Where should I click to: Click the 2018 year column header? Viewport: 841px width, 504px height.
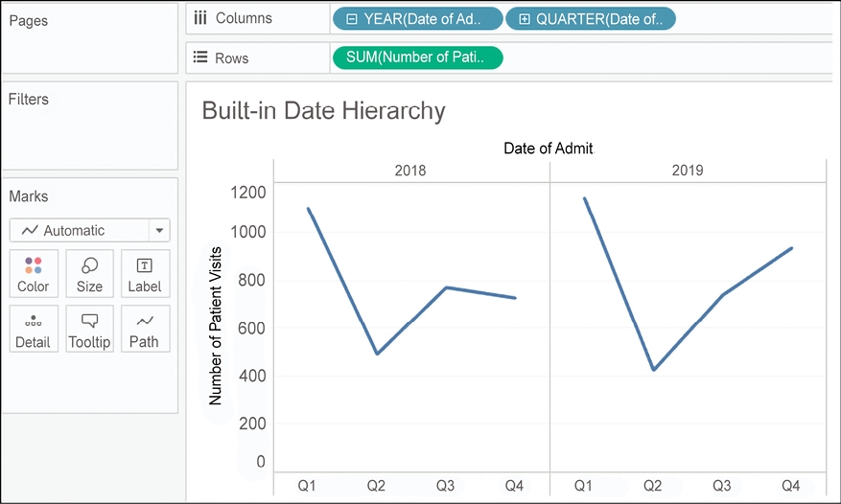point(410,171)
